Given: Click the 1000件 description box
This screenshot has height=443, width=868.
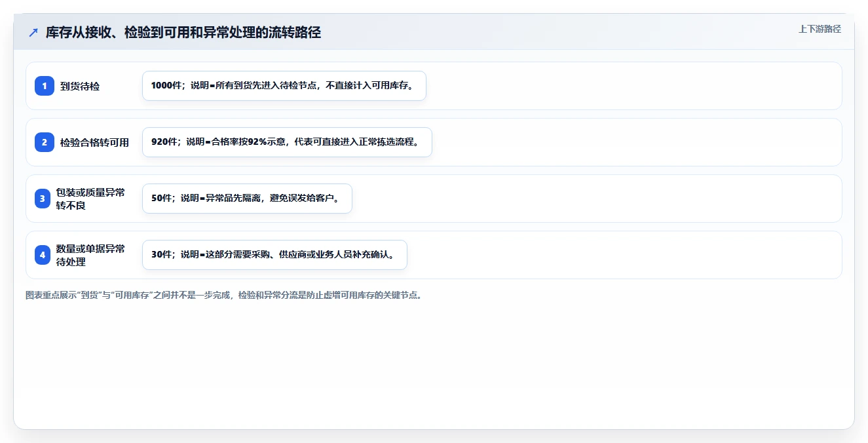Looking at the screenshot, I should click(284, 86).
